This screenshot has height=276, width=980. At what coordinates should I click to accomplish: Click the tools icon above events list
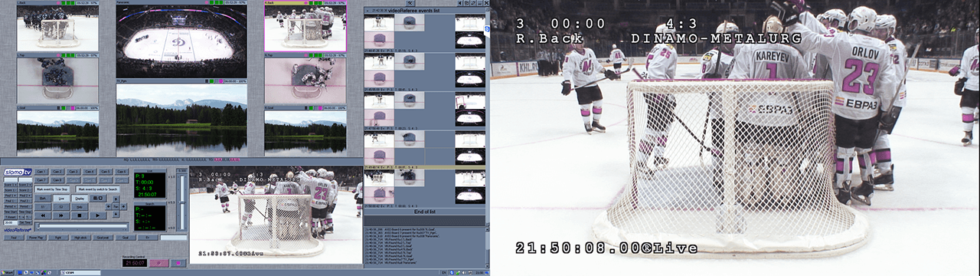tap(410, 3)
